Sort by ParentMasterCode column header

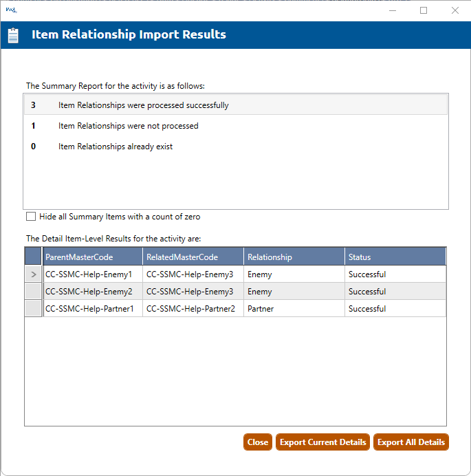(92, 257)
